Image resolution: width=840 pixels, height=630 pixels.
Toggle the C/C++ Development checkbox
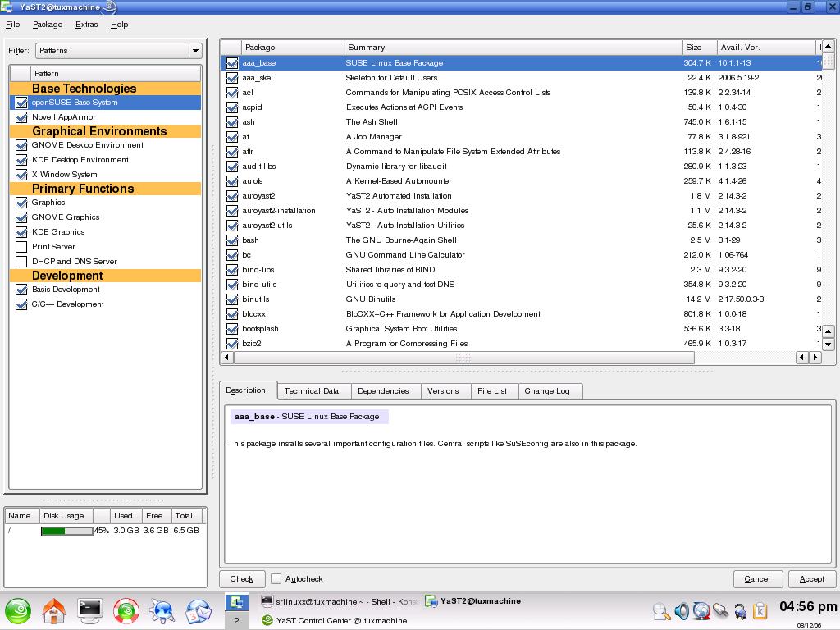click(x=21, y=304)
